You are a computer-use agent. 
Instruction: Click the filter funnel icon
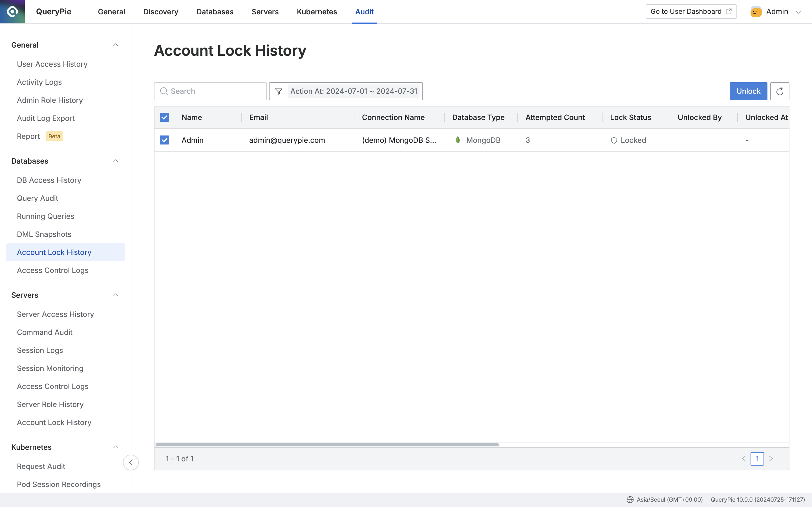pyautogui.click(x=279, y=91)
